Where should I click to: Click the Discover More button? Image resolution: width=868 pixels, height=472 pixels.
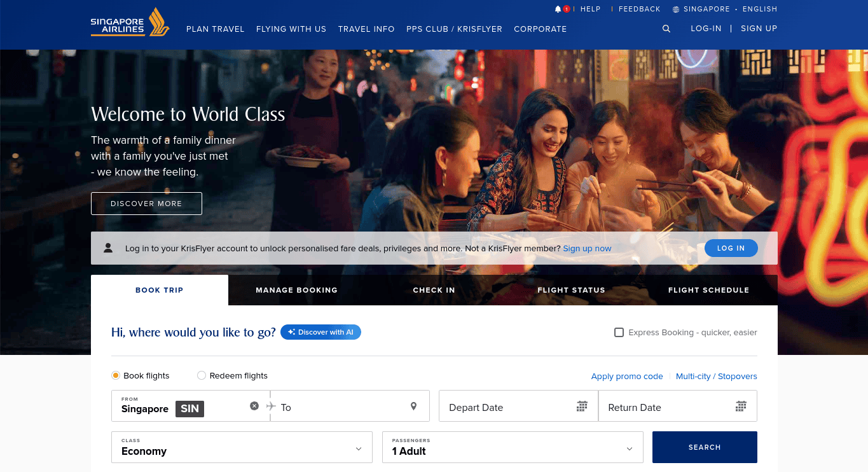146,204
